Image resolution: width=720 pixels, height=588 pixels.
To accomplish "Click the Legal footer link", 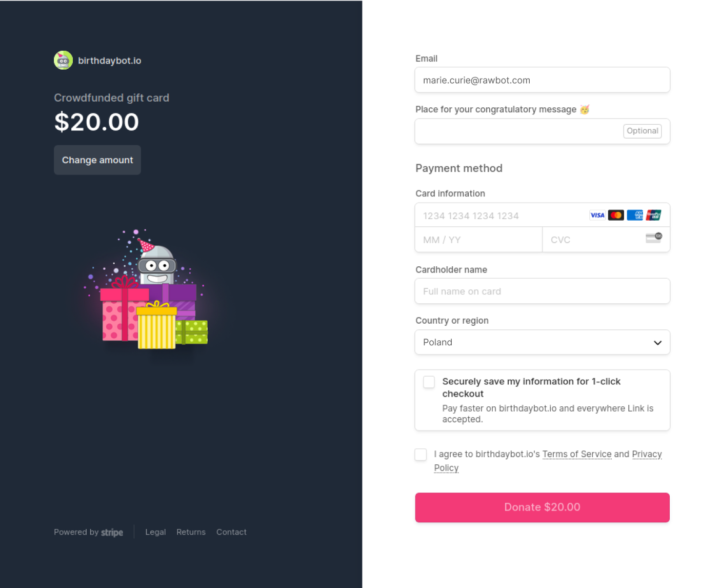I will click(x=155, y=532).
